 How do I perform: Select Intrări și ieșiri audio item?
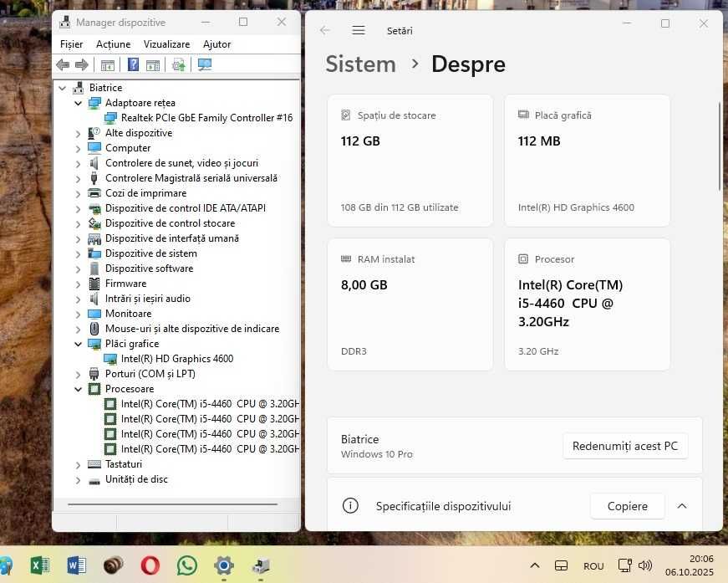pos(148,299)
